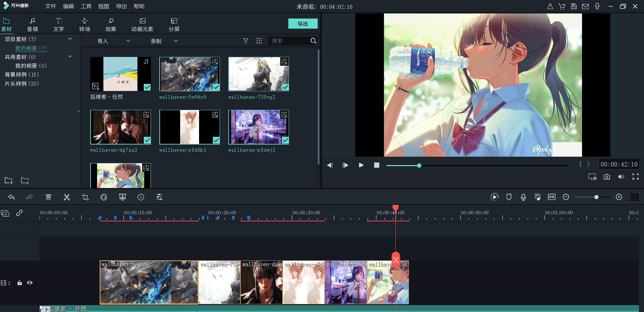Viewport: 644px width, 312px height.
Task: Toggle checkmark on 后继者 - 任然 audio thumbnail
Action: (147, 87)
